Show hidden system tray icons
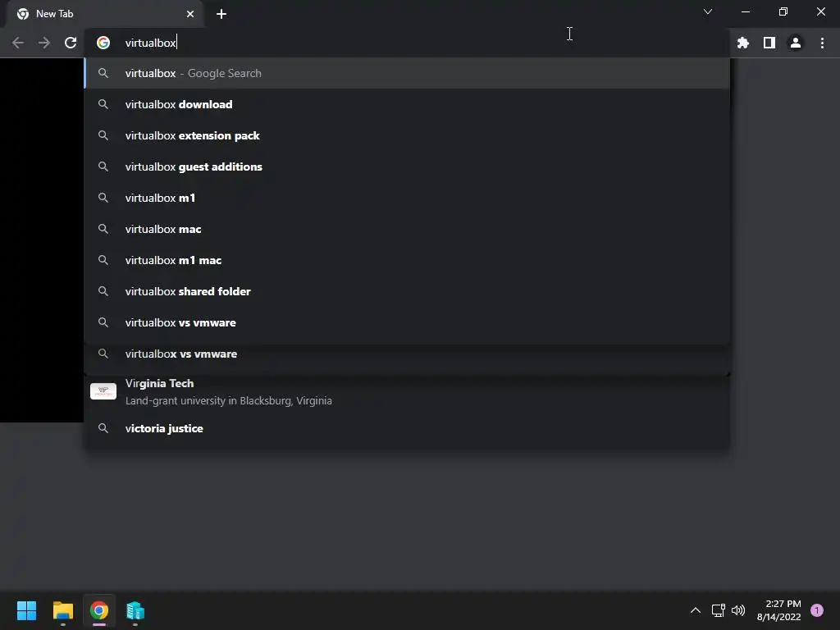Image resolution: width=840 pixels, height=630 pixels. pos(696,610)
